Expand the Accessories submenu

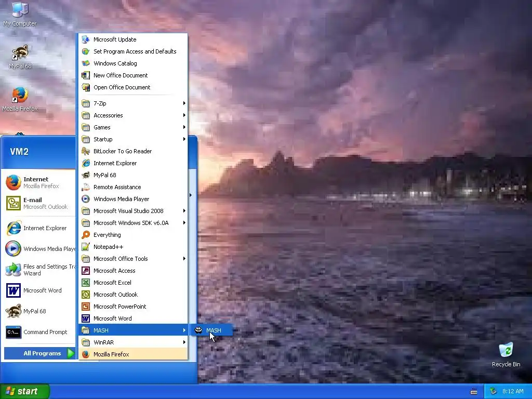point(133,115)
